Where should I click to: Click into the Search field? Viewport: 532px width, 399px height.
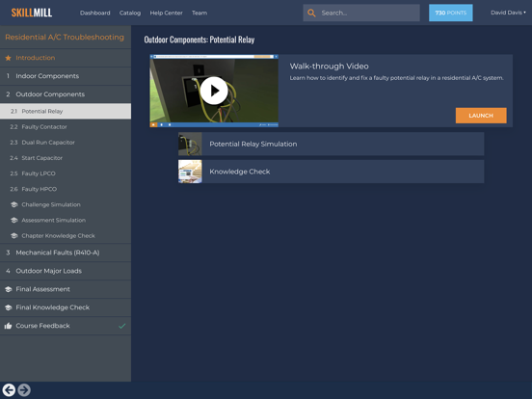click(361, 13)
